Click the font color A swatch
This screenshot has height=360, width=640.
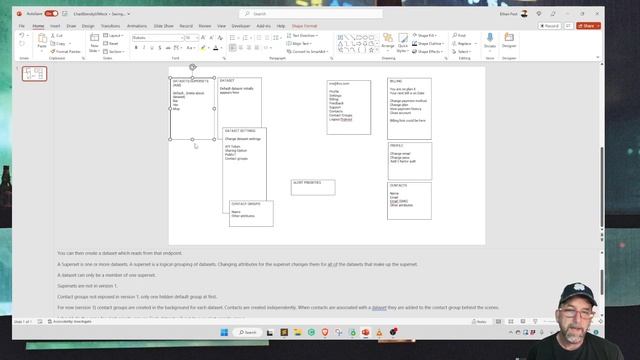pos(216,48)
